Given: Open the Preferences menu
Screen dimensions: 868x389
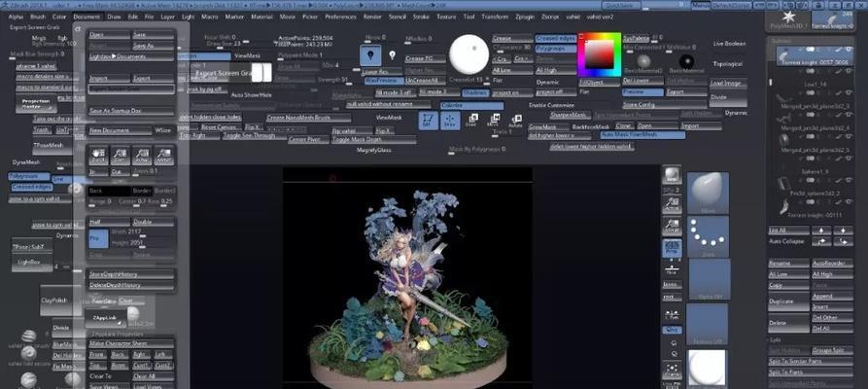Looking at the screenshot, I should coord(340,17).
